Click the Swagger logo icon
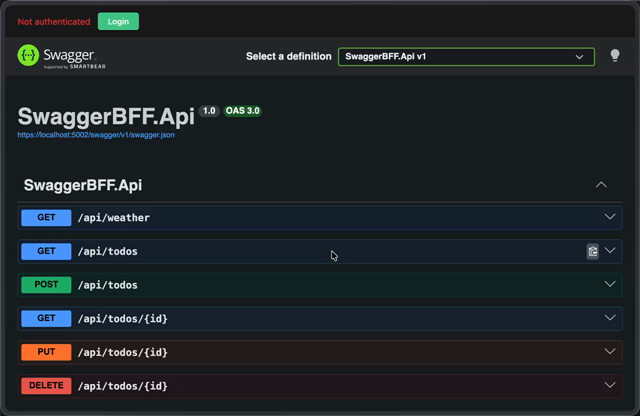Screen dimensions: 640x416 pos(28,55)
